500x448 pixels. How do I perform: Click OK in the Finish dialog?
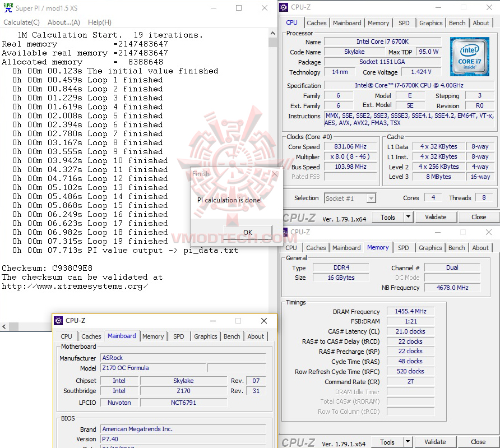[248, 232]
